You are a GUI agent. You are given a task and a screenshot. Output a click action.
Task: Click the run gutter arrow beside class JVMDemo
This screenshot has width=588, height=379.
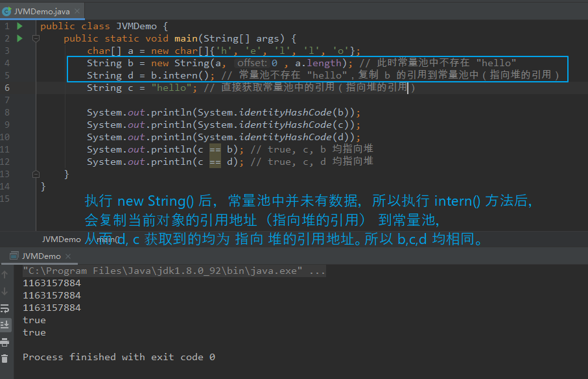pyautogui.click(x=20, y=26)
